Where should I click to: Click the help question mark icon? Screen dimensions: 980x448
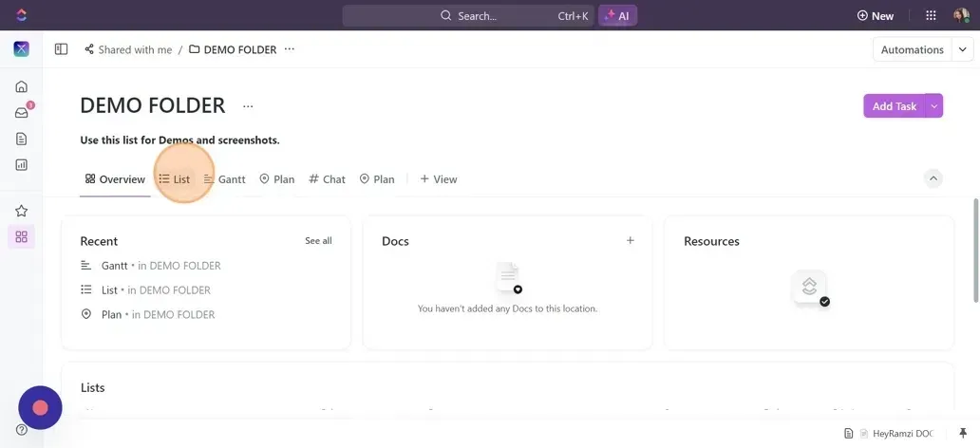pos(21,430)
